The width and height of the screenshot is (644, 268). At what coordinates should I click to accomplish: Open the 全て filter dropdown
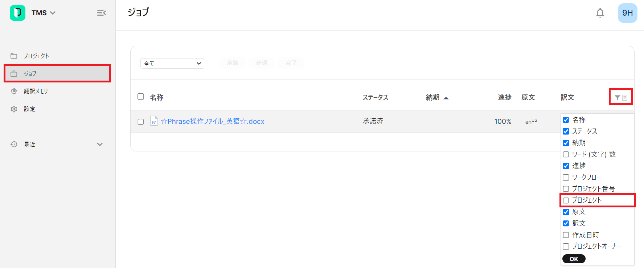pos(172,63)
